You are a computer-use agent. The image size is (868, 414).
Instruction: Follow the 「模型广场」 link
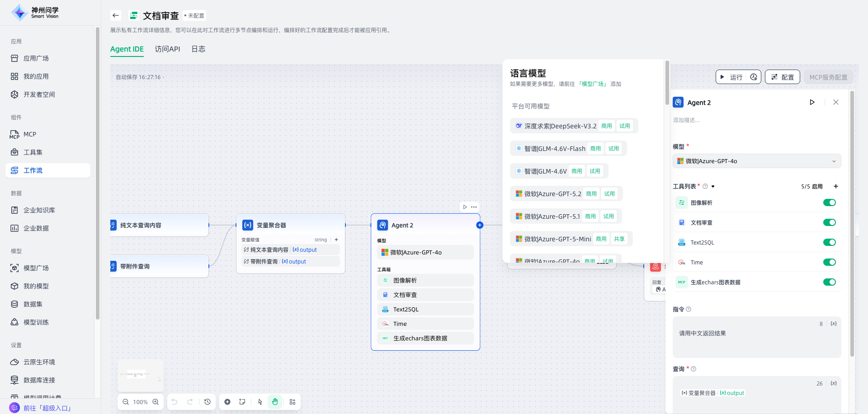coord(592,84)
